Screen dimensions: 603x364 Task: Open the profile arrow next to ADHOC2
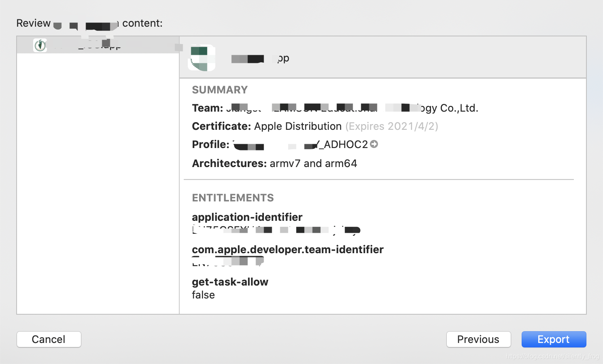click(374, 144)
